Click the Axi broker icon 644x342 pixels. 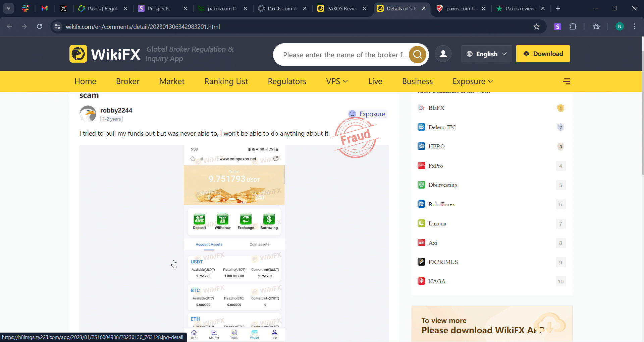coord(421,243)
